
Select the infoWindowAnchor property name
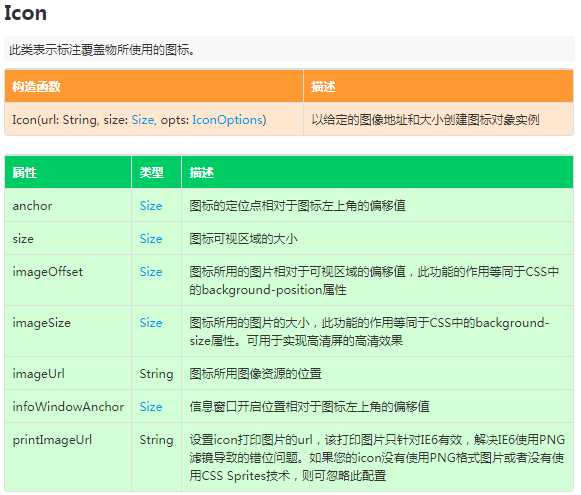[x=68, y=407]
